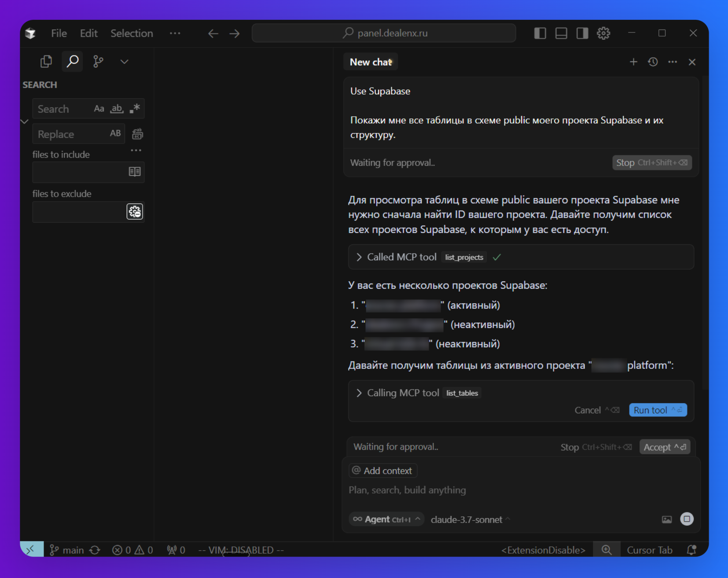
Task: Collapse the Replace row chevron
Action: (x=25, y=121)
